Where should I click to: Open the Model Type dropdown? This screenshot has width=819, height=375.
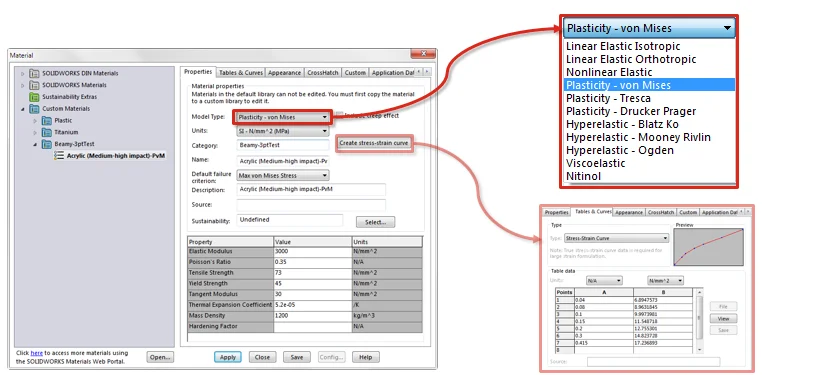(283, 117)
